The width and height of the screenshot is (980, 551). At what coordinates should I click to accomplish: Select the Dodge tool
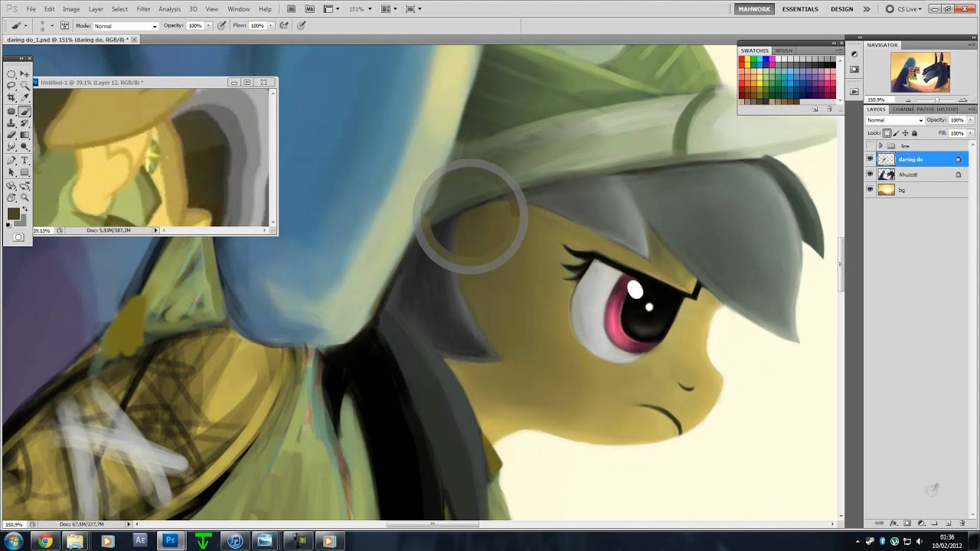click(x=24, y=146)
